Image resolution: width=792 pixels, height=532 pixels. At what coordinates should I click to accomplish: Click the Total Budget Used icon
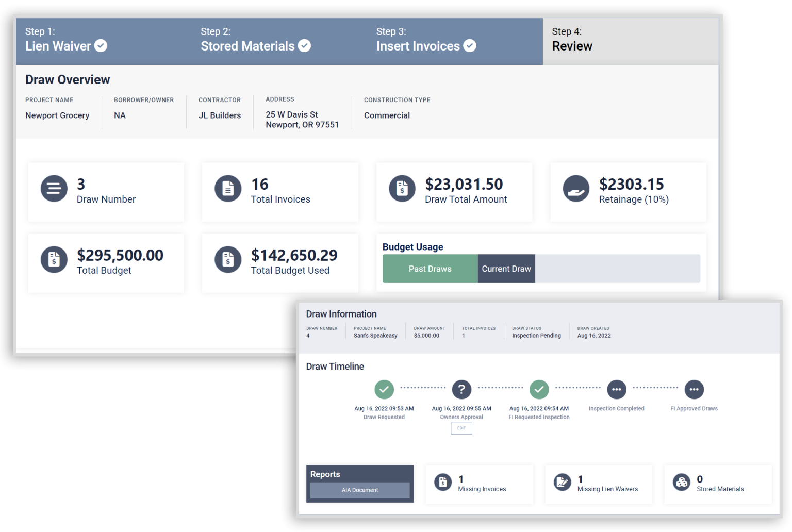tap(228, 260)
